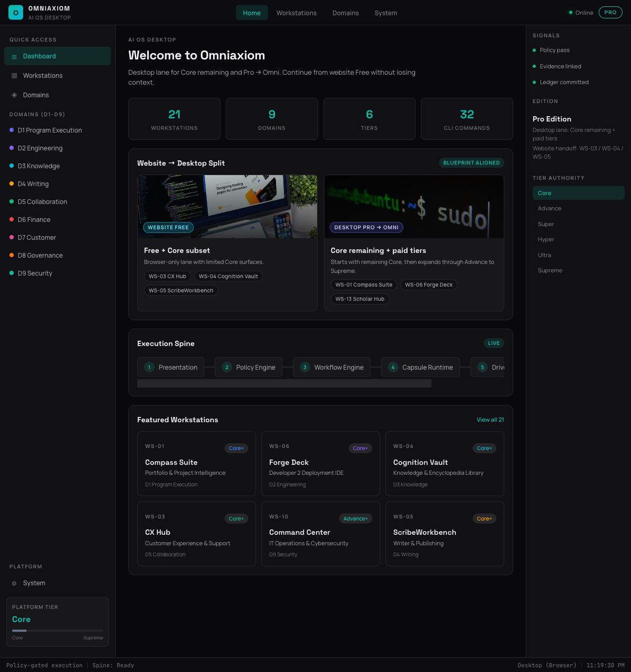Click the PRO badge in the header
The image size is (631, 672).
[x=610, y=12]
